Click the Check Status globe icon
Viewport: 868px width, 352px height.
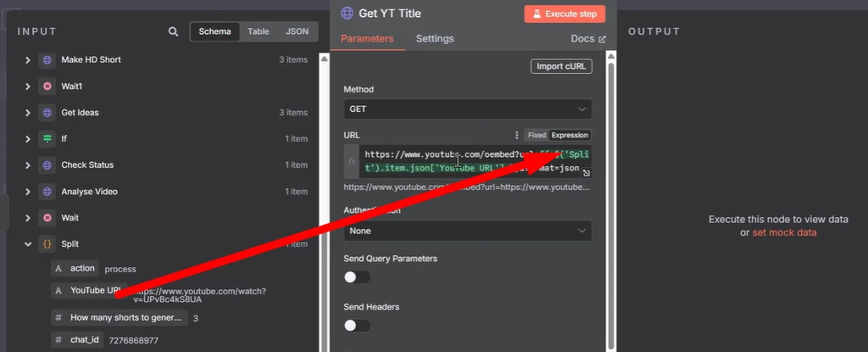47,165
